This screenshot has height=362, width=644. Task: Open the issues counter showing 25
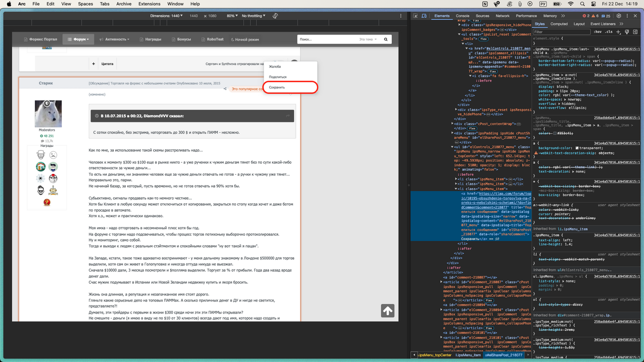click(x=606, y=16)
